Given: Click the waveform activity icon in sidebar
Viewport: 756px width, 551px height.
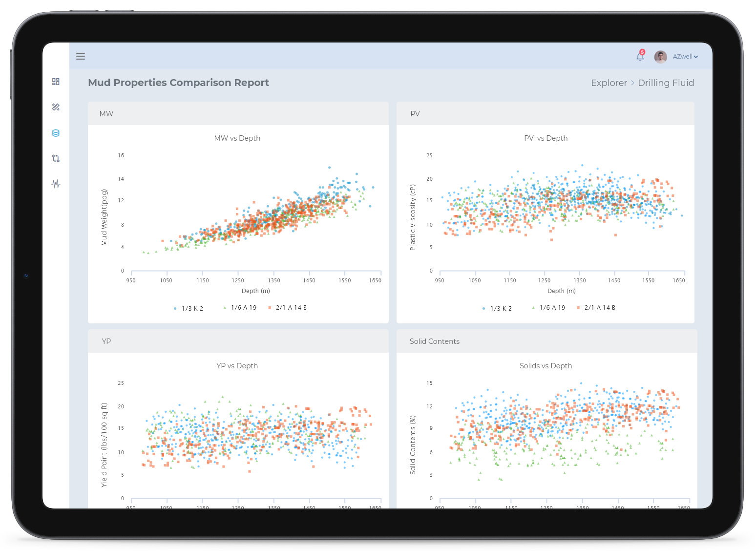Looking at the screenshot, I should click(x=56, y=184).
